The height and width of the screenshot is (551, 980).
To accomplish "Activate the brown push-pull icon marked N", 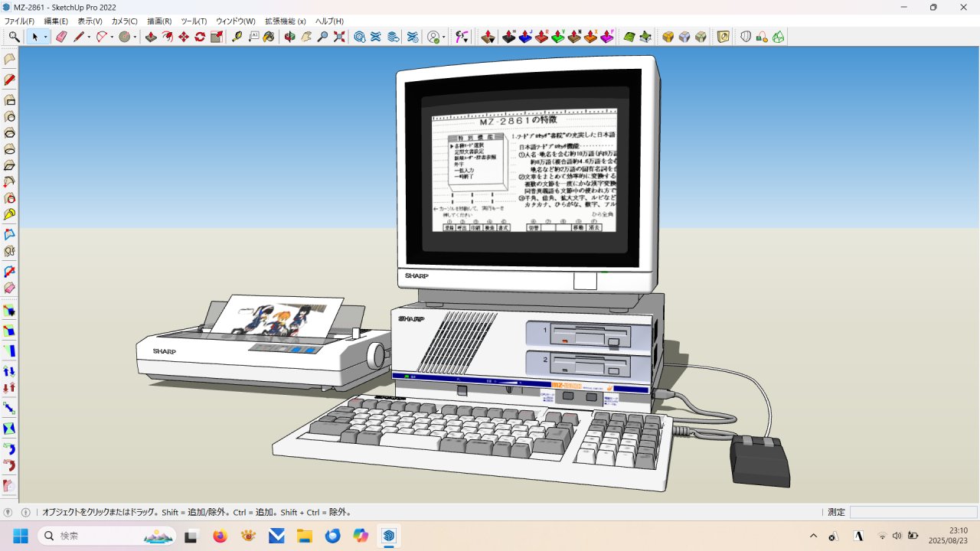I will [x=574, y=37].
